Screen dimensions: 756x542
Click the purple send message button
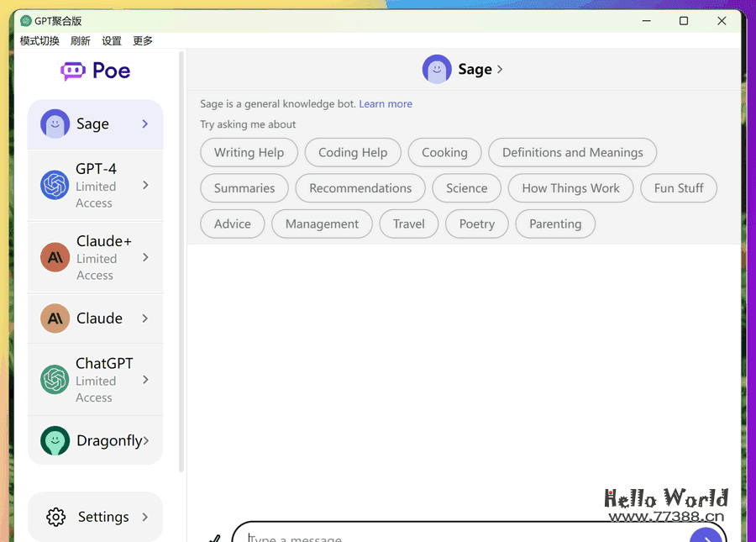point(706,535)
